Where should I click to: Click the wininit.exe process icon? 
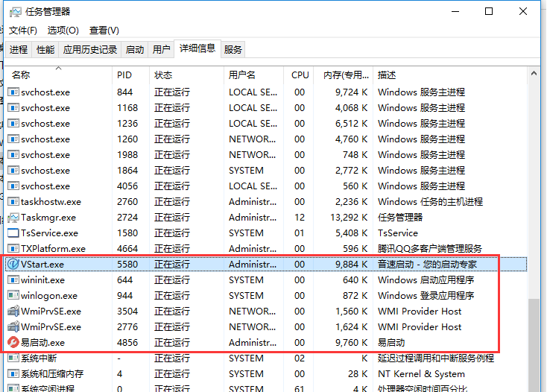[13, 280]
